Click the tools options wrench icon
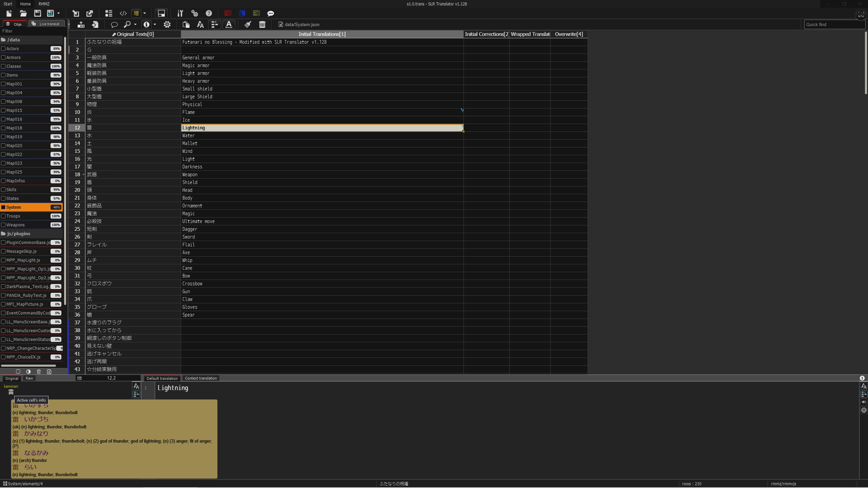Screen dimensions: 868x488 180,13
